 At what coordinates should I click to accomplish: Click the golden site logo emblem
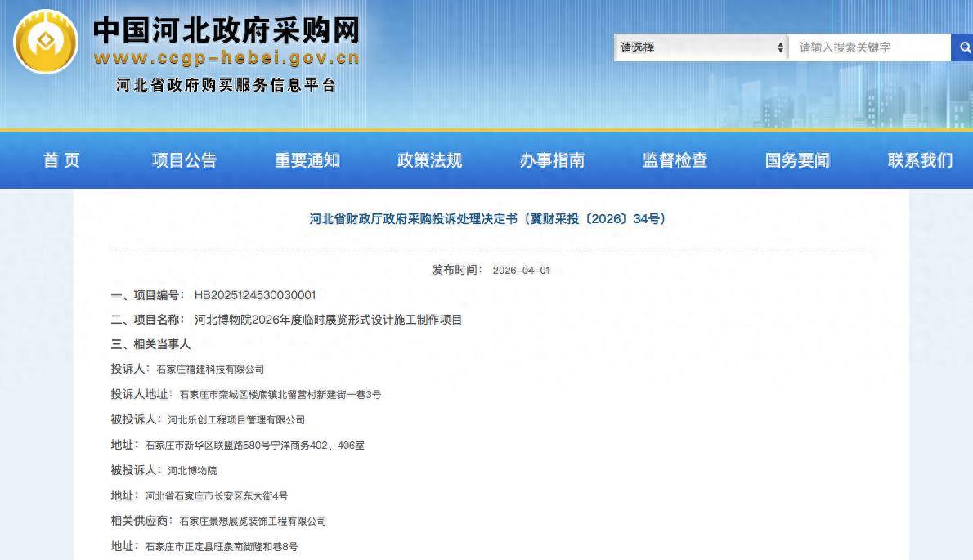tap(46, 43)
